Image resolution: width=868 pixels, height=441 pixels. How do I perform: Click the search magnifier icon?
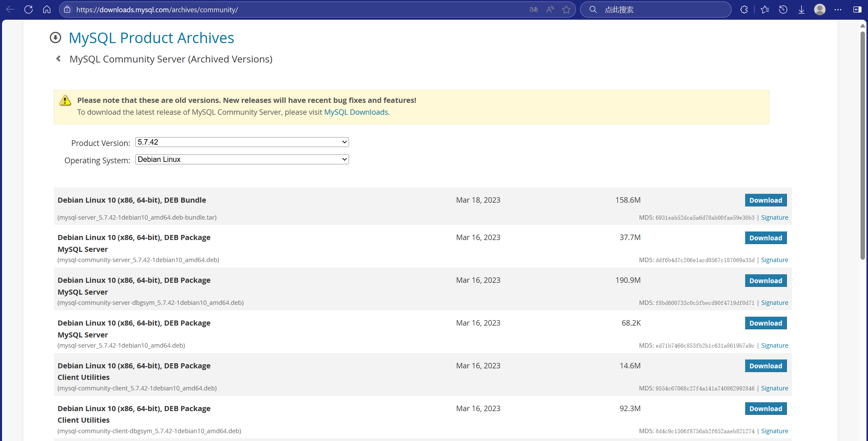click(x=593, y=10)
